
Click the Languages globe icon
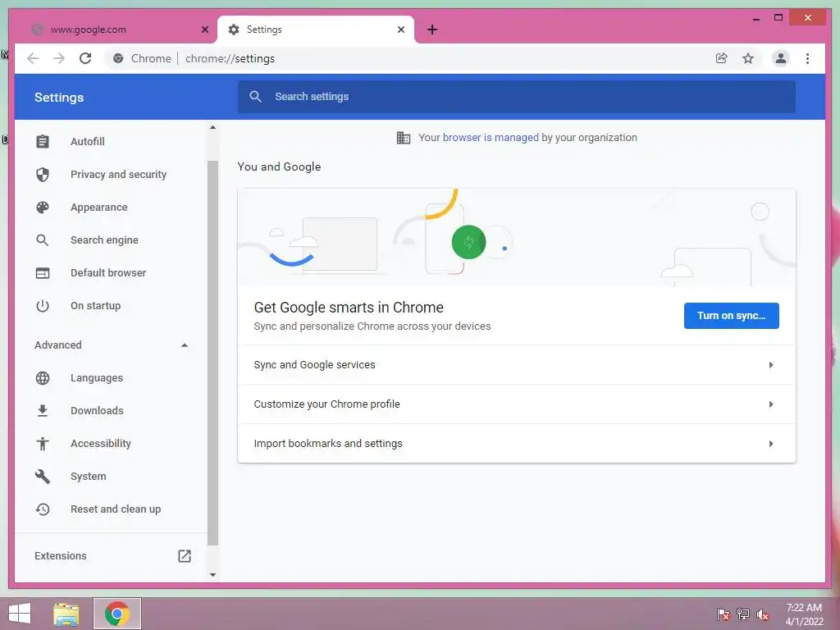43,377
